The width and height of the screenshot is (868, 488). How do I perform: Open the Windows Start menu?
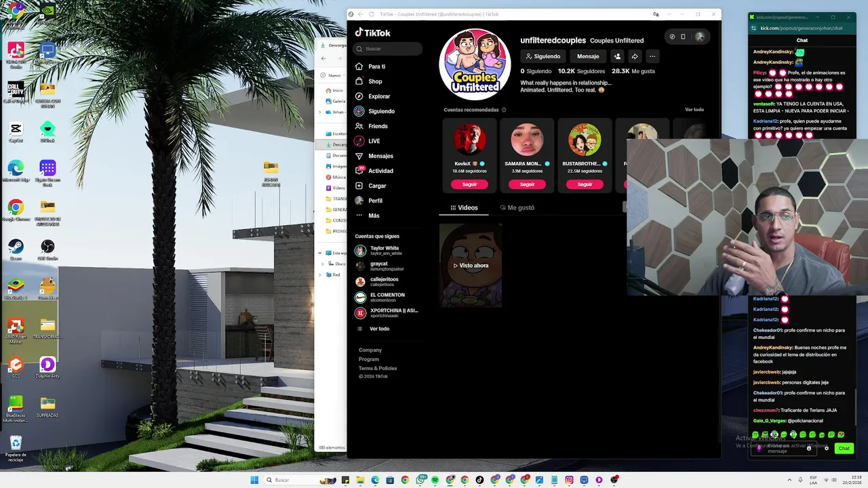point(254,480)
